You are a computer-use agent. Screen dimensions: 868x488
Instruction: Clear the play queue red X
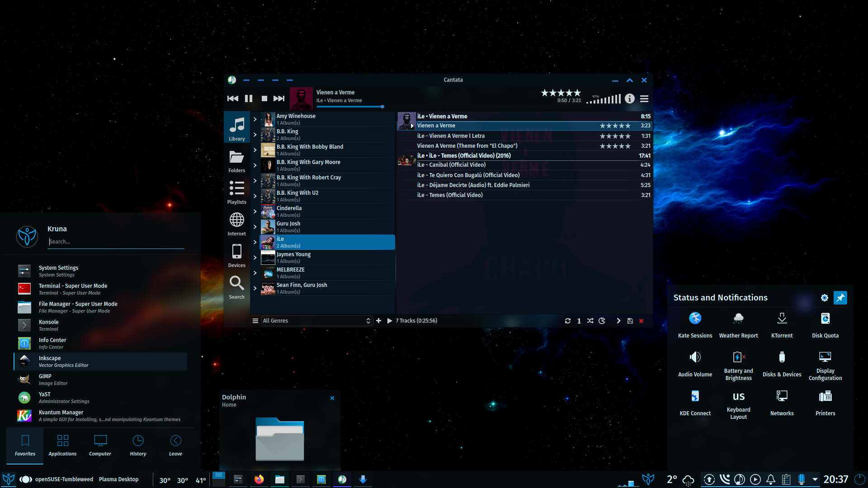click(x=641, y=321)
